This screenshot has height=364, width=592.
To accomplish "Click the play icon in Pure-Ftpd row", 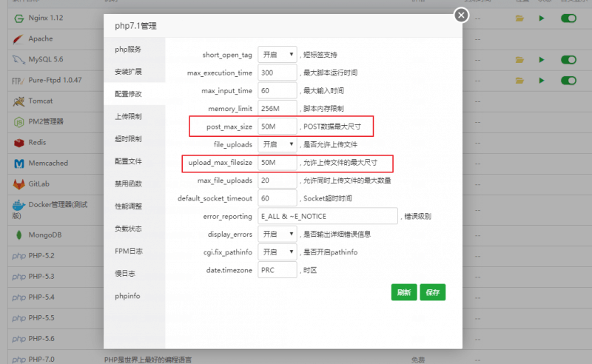I will click(542, 81).
